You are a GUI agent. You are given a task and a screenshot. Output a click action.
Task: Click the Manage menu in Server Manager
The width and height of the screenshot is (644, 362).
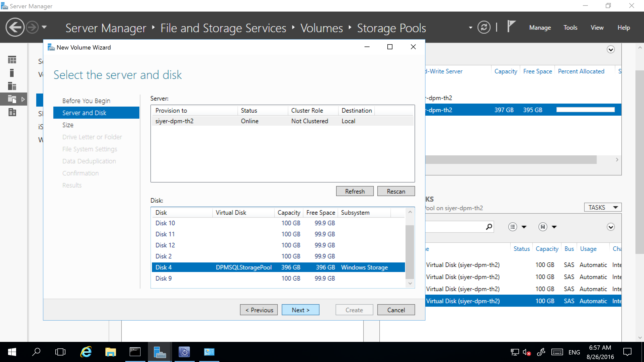coord(540,27)
